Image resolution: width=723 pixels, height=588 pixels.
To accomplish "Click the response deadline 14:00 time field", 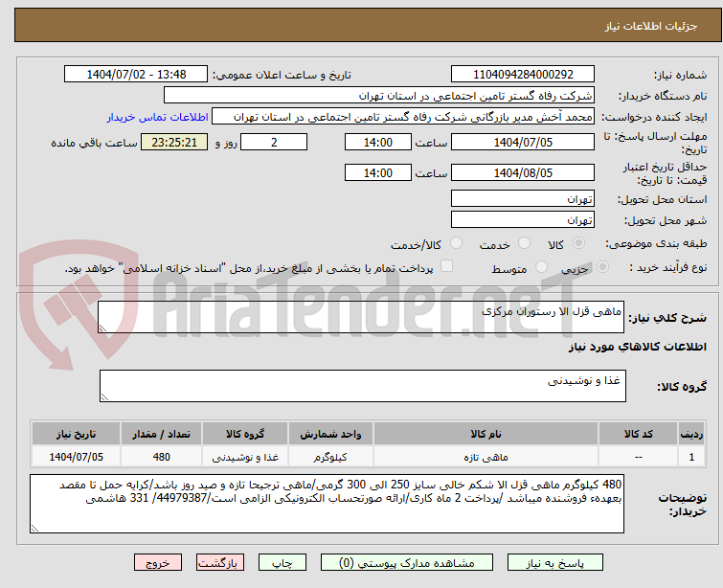I will point(377,142).
